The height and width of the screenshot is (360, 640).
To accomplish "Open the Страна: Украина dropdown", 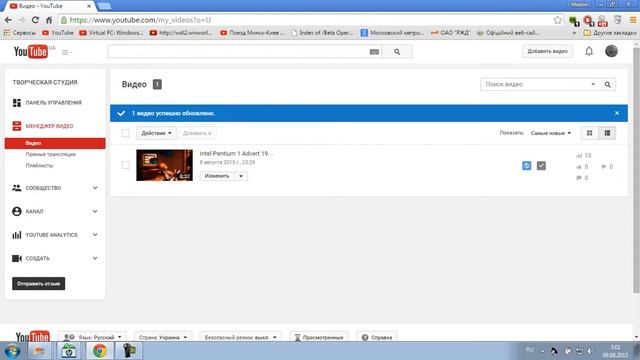I will pos(163,337).
